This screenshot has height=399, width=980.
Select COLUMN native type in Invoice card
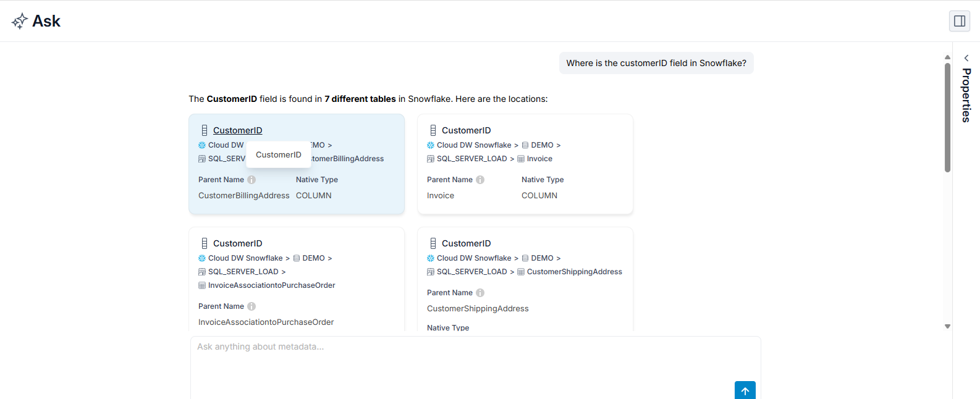coord(539,195)
